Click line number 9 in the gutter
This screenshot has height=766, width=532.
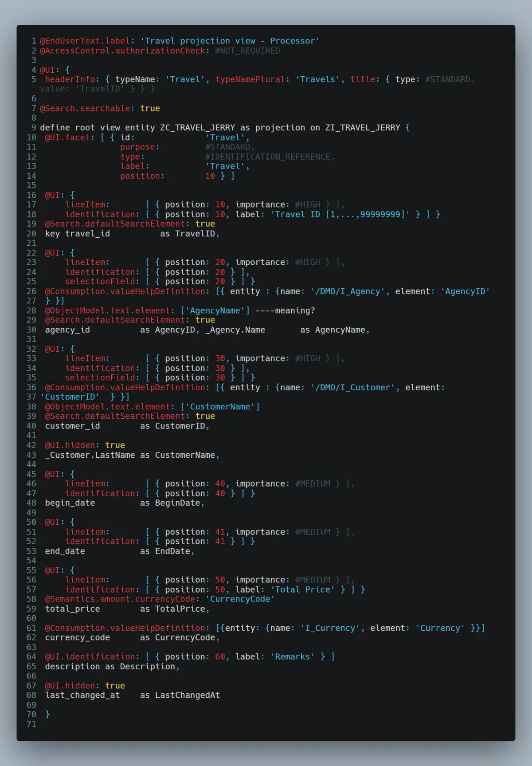34,128
